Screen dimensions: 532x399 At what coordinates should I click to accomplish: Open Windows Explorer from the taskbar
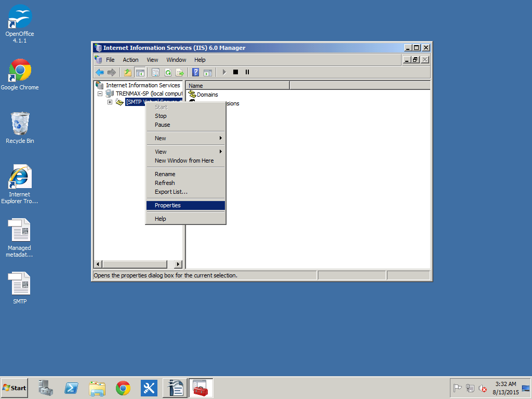(97, 388)
